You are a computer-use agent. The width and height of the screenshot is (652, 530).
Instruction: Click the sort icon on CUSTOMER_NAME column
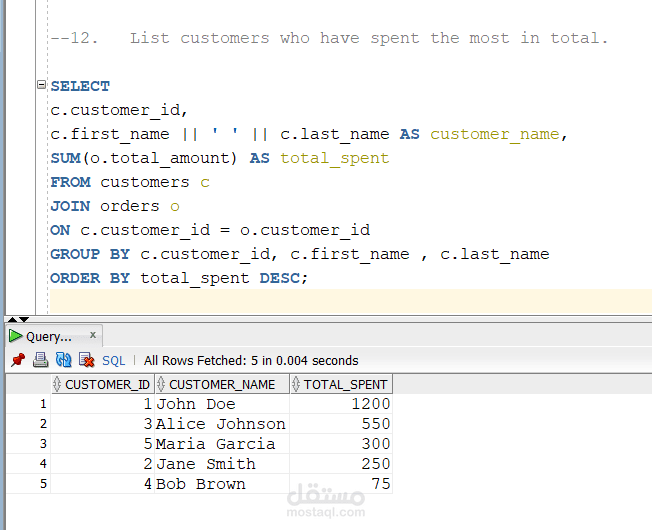tap(162, 384)
